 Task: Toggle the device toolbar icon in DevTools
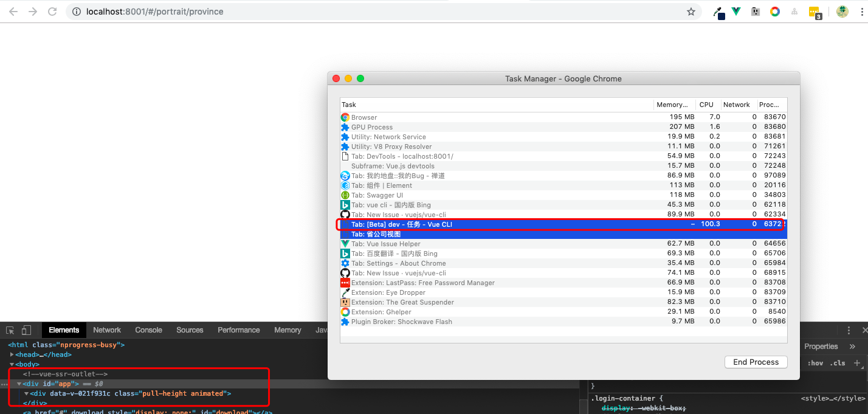point(26,330)
